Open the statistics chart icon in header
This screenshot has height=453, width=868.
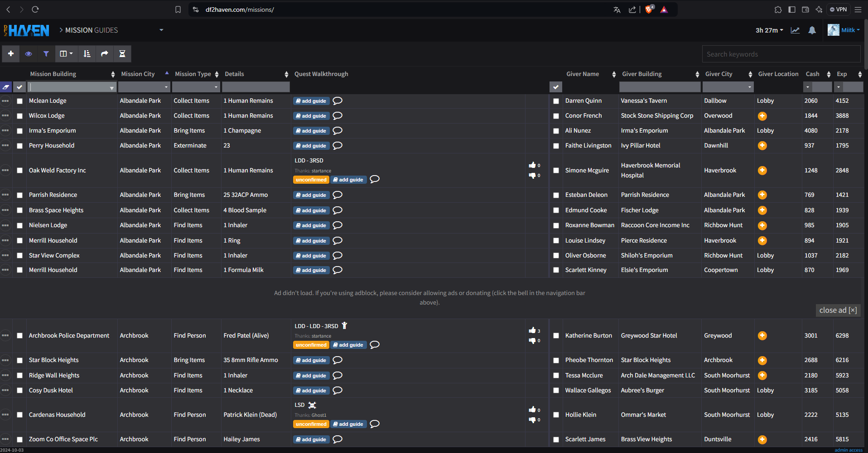[x=795, y=30]
